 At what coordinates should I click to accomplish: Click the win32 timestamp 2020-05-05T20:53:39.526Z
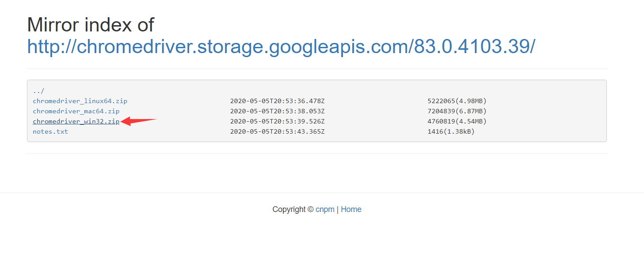pyautogui.click(x=277, y=121)
